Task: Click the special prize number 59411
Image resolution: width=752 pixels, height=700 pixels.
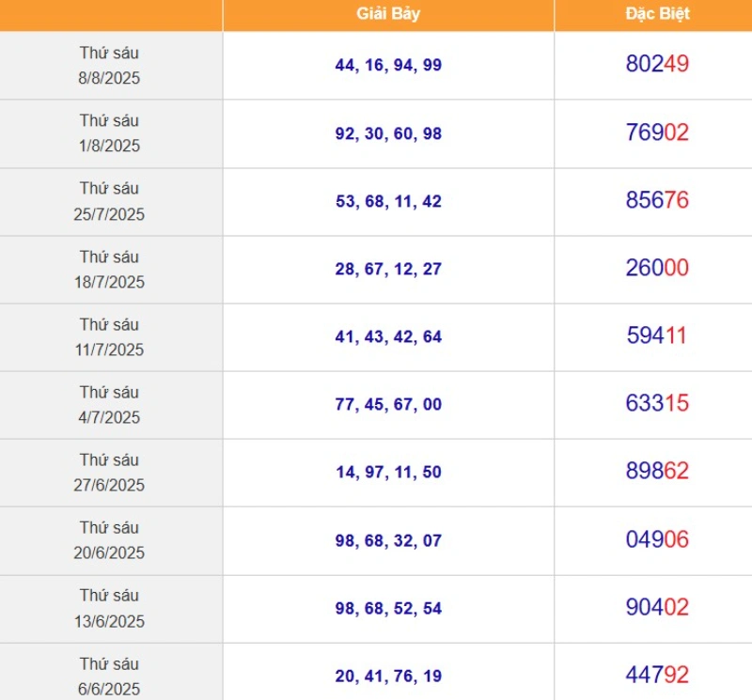Action: coord(657,335)
